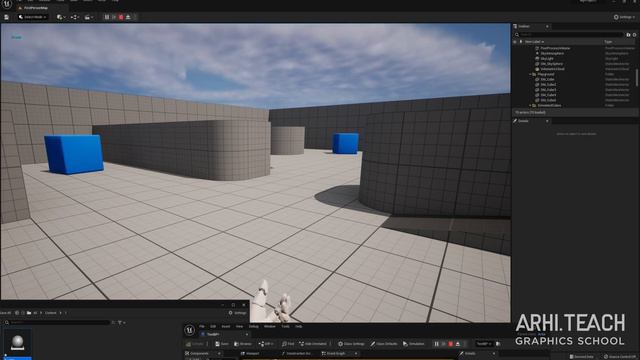The height and width of the screenshot is (360, 640).
Task: Switch to the Viewport tab in Blueprint editor
Action: coord(250,353)
